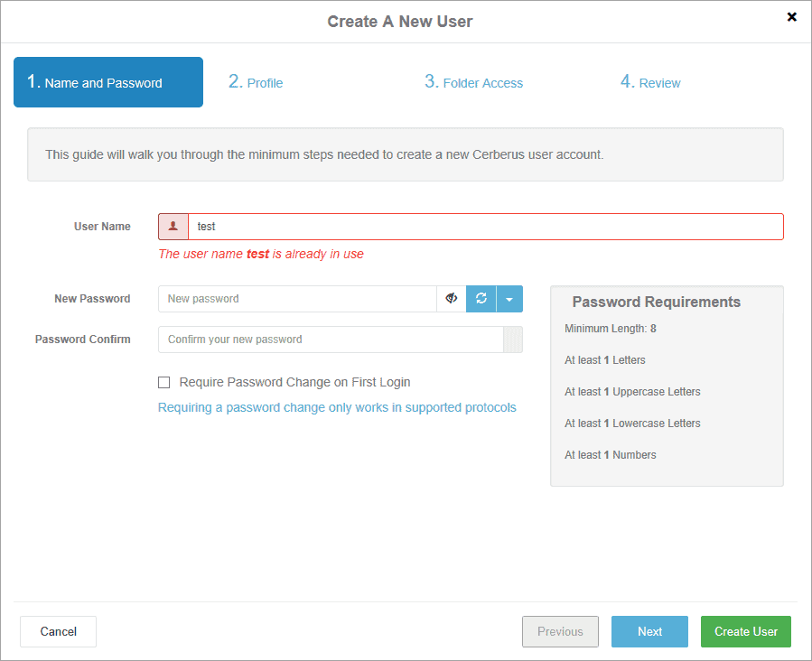
Task: Click the User Name label
Action: (x=102, y=227)
